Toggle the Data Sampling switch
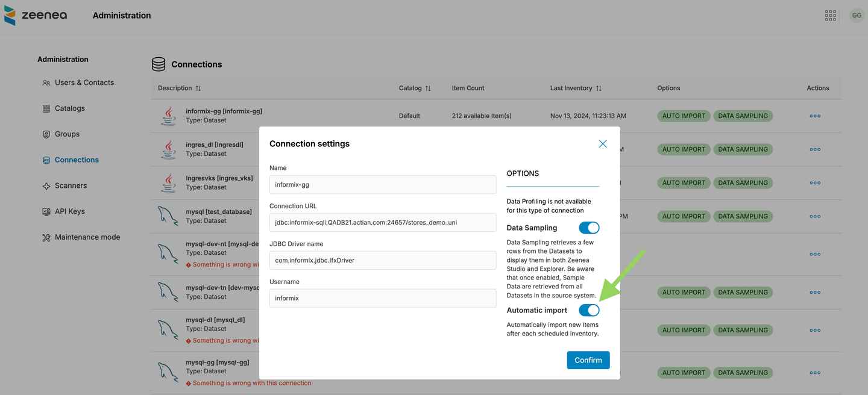 (589, 228)
